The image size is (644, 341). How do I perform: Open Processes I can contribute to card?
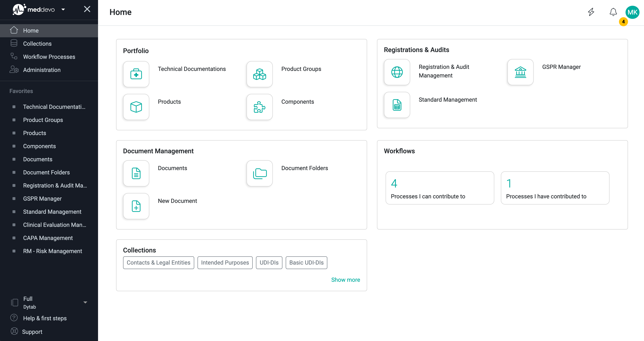440,188
